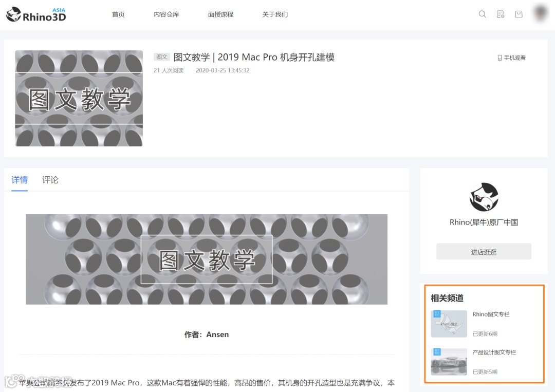
Task: Click the Rhino图文专栏 thumbnail
Action: click(x=449, y=324)
